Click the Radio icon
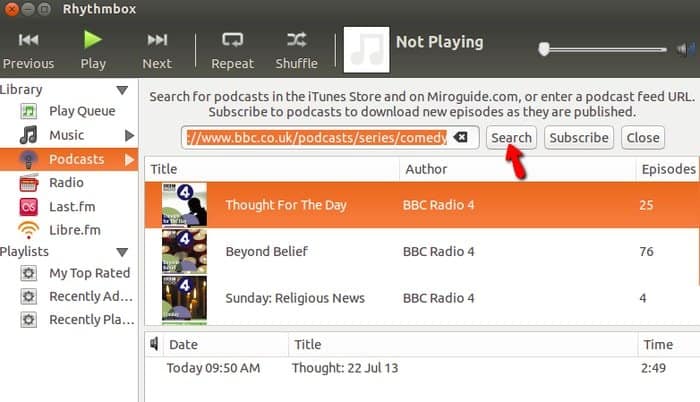The width and height of the screenshot is (700, 402). (x=29, y=183)
